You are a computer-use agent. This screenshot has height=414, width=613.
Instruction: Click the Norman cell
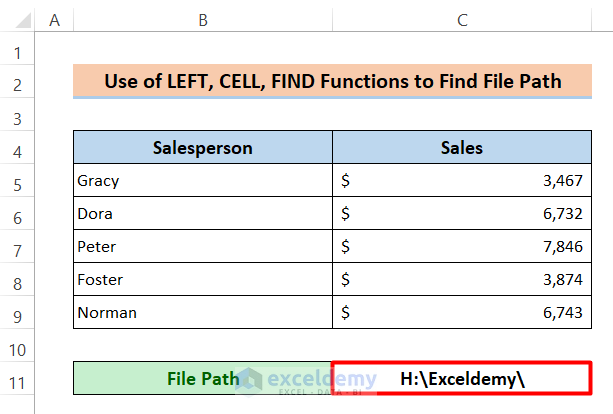click(x=203, y=313)
